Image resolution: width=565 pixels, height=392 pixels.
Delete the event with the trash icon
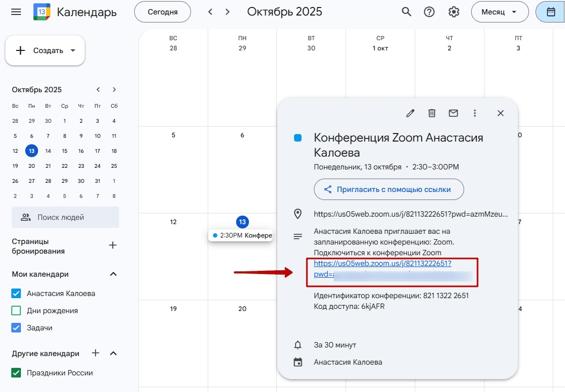point(432,113)
